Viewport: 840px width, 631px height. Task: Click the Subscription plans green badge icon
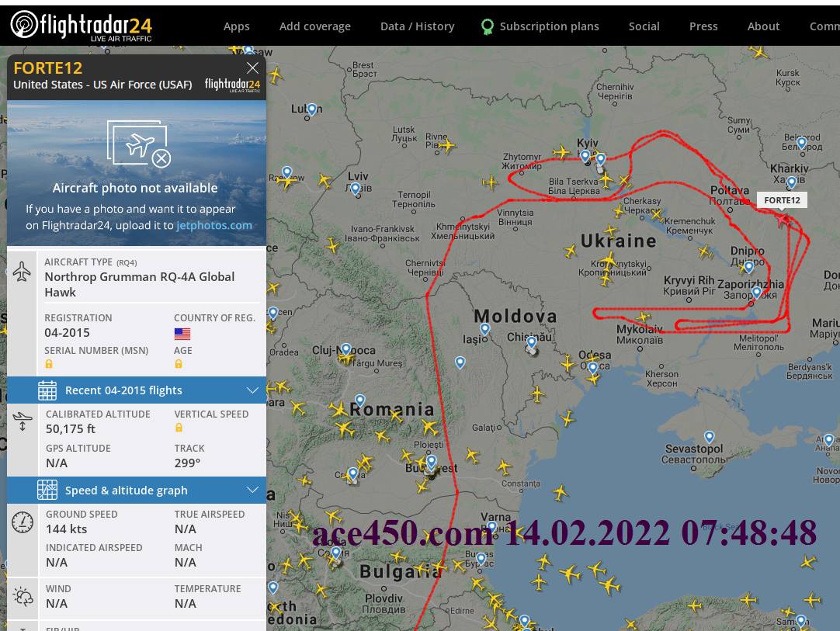487,26
